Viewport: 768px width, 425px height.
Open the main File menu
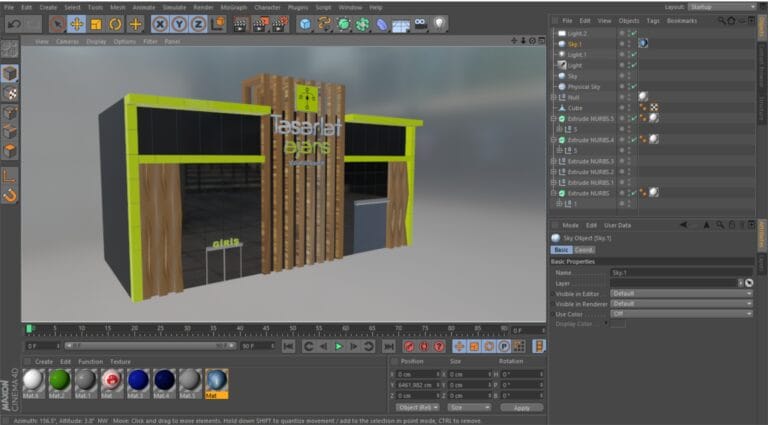9,7
